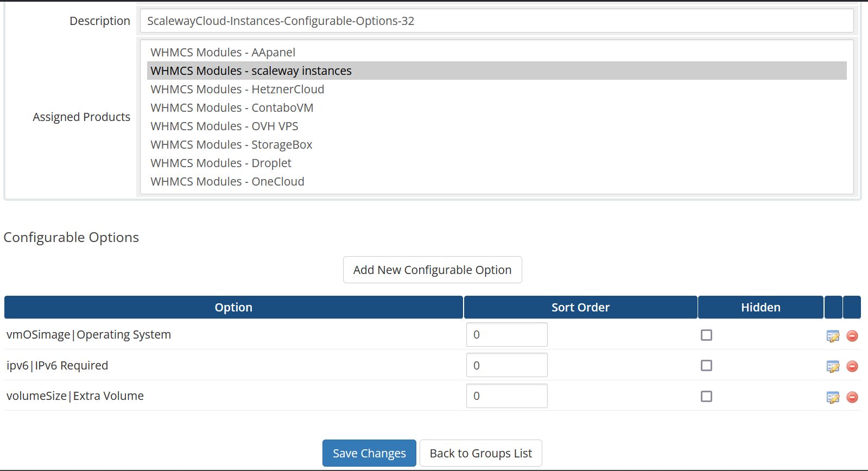Click the Sort Order column header
Screen dimensions: 868x471
(x=580, y=307)
